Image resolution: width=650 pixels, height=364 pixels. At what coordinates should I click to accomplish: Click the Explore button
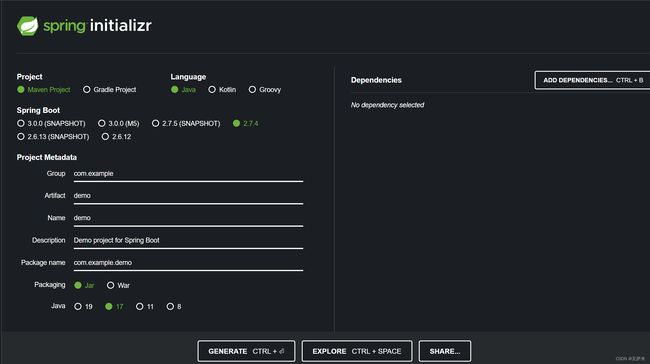click(357, 351)
